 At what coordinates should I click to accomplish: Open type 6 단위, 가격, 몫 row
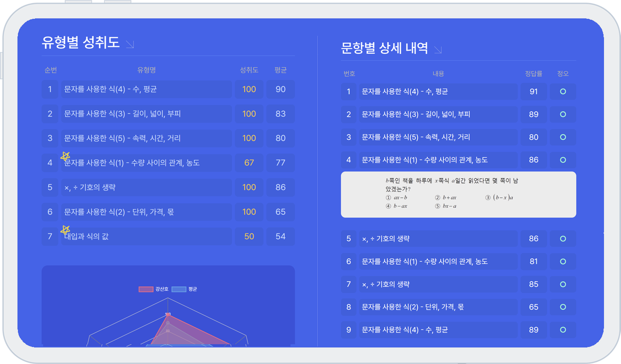point(146,212)
